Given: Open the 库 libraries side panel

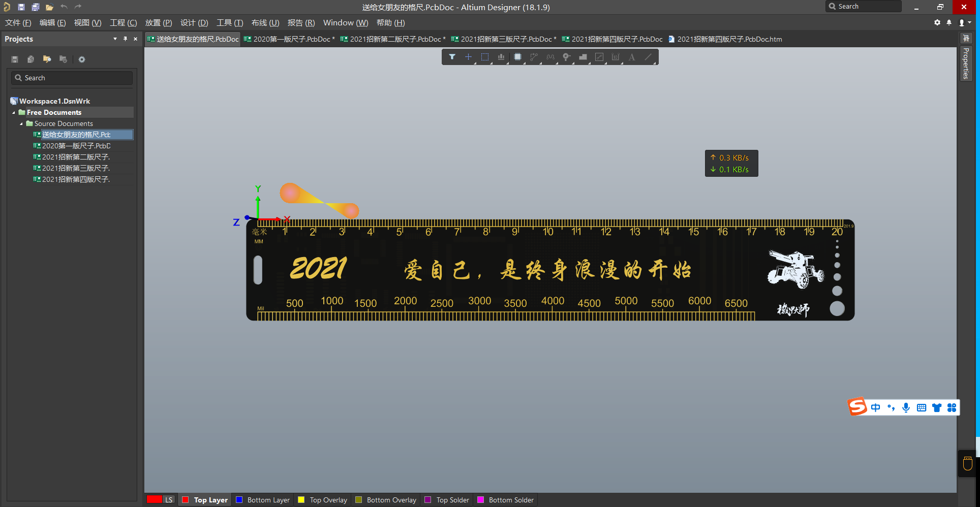Looking at the screenshot, I should [x=966, y=39].
